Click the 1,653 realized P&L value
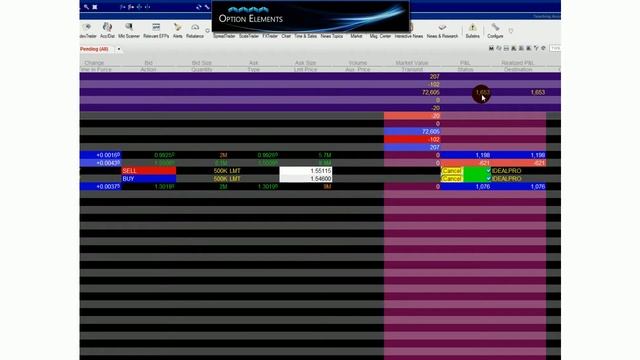 pos(538,92)
